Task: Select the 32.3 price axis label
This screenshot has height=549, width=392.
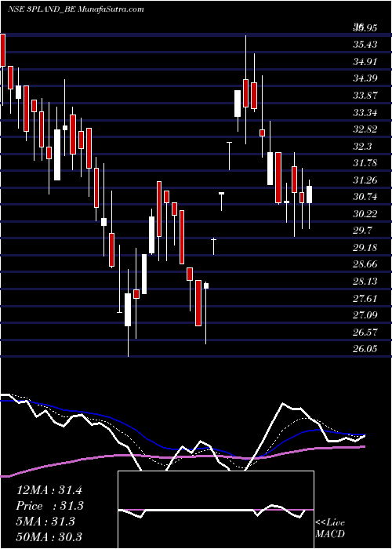Action: coord(362,147)
